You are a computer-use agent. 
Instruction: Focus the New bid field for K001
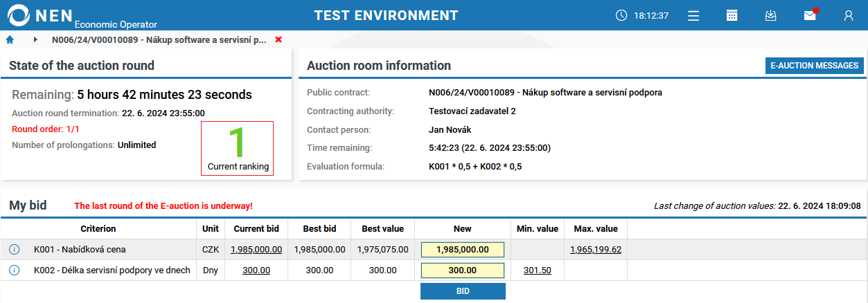click(x=463, y=250)
